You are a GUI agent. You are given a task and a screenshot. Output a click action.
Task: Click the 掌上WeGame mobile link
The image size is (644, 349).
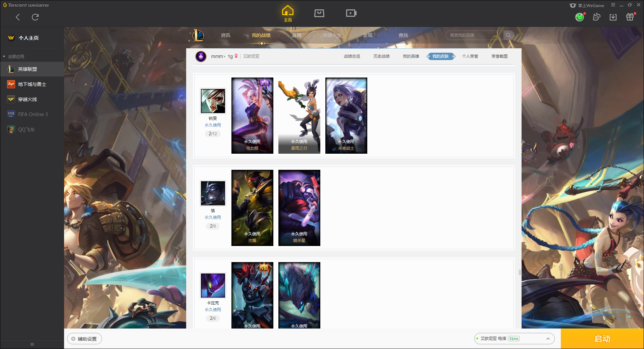coord(587,5)
